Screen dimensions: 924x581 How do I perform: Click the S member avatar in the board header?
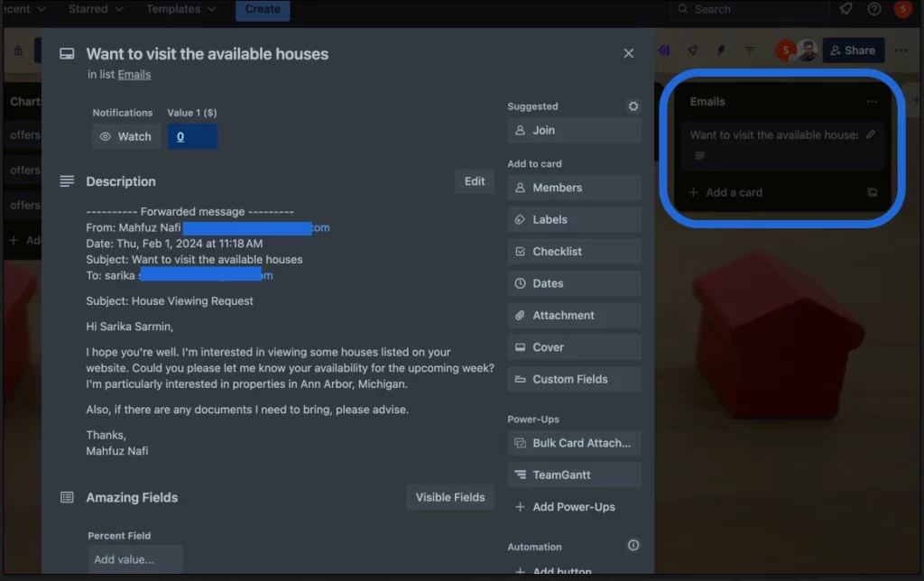(786, 51)
